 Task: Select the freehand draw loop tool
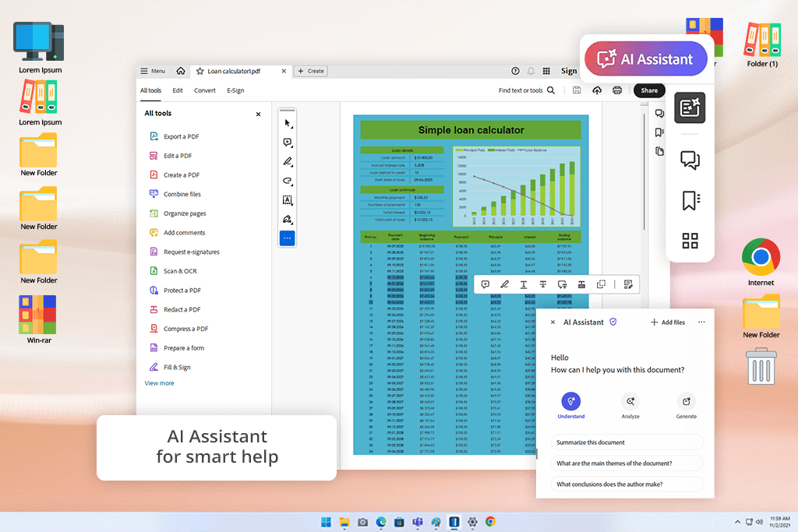pyautogui.click(x=288, y=181)
